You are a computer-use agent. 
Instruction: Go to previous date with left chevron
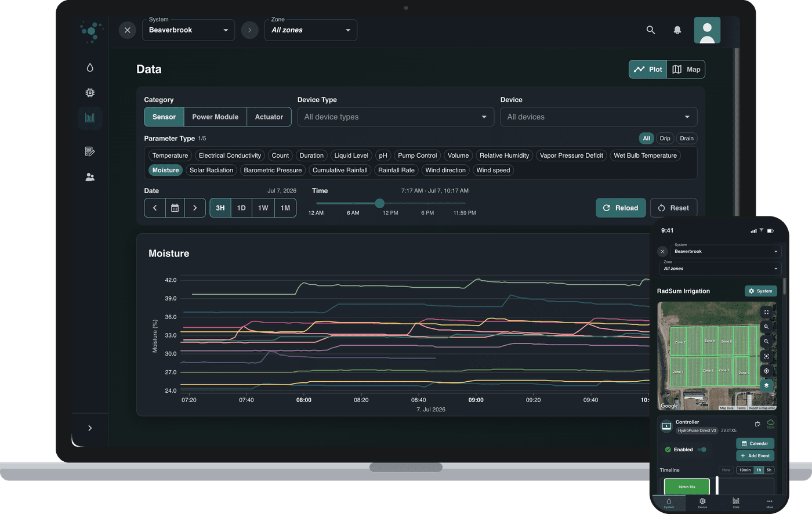155,208
